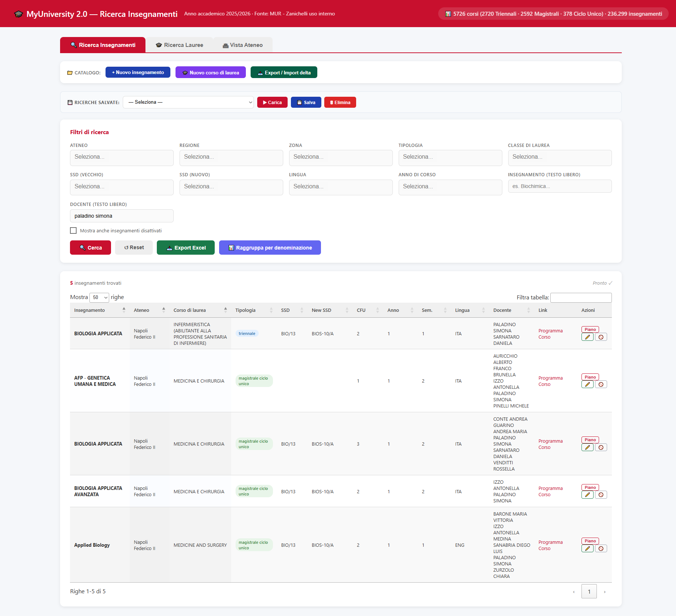Open the Mostra 50 righe dropdown
Screen dimensions: 676x616
[99, 297]
